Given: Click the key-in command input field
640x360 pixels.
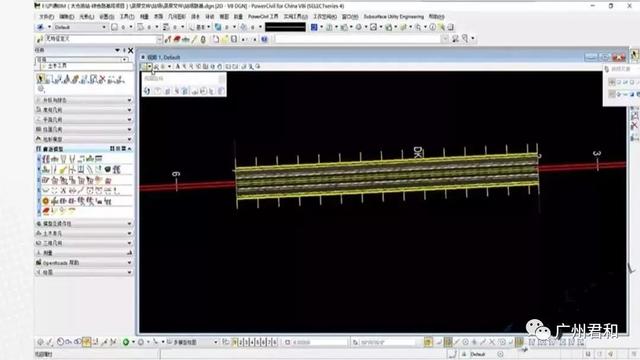Looking at the screenshot, I should (358, 39).
